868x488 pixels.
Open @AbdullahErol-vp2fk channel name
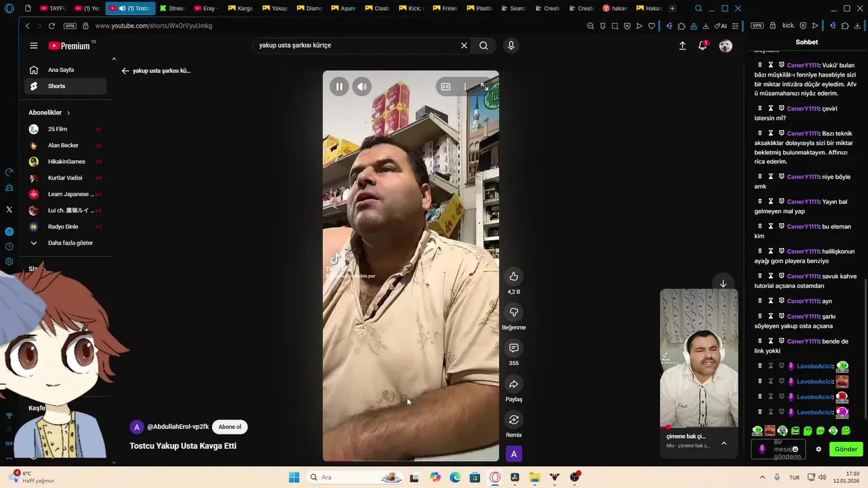(x=178, y=427)
